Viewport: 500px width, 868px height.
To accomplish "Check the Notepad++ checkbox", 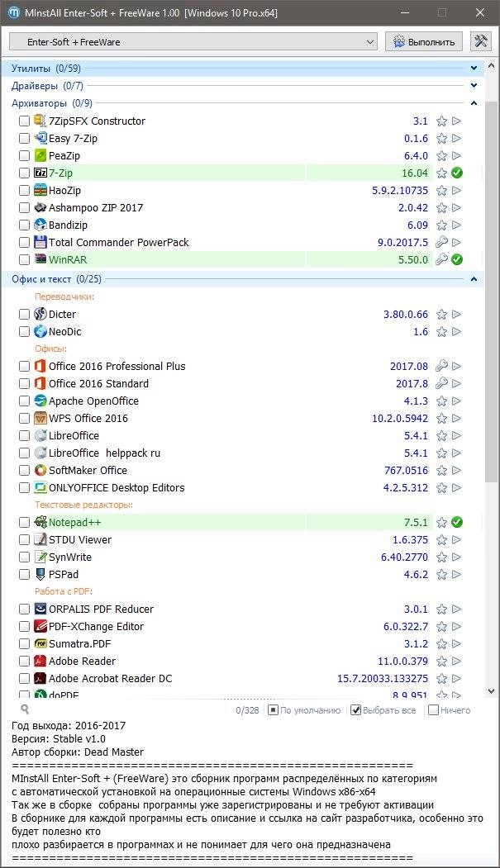I will [24, 523].
